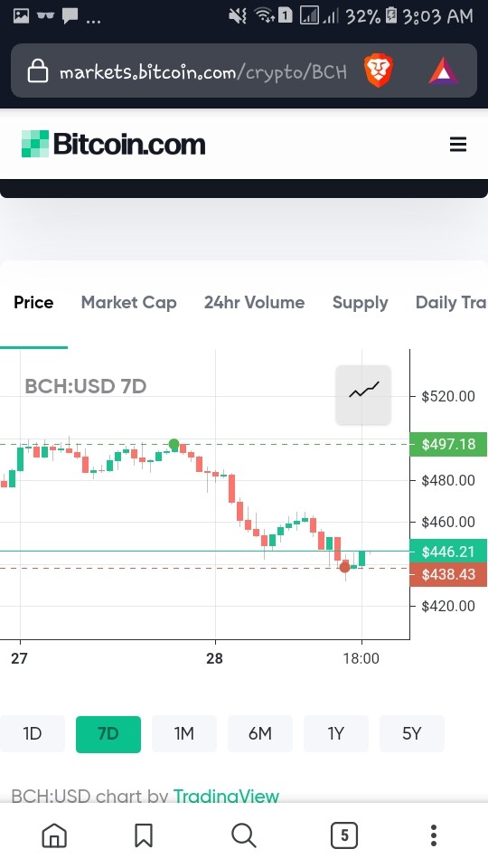Pick the 5Y time range
The height and width of the screenshot is (868, 488).
[412, 733]
